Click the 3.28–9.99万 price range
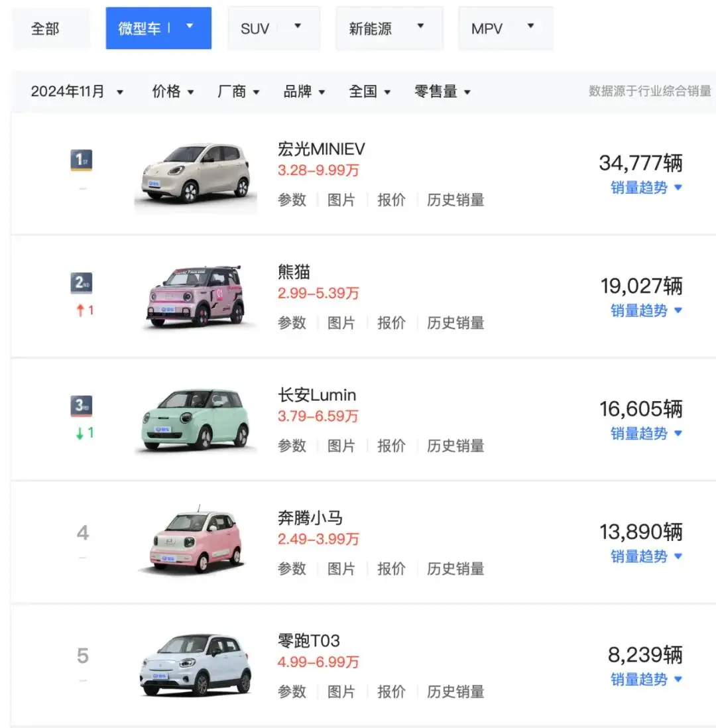Screen dimensions: 716x728 tap(318, 170)
